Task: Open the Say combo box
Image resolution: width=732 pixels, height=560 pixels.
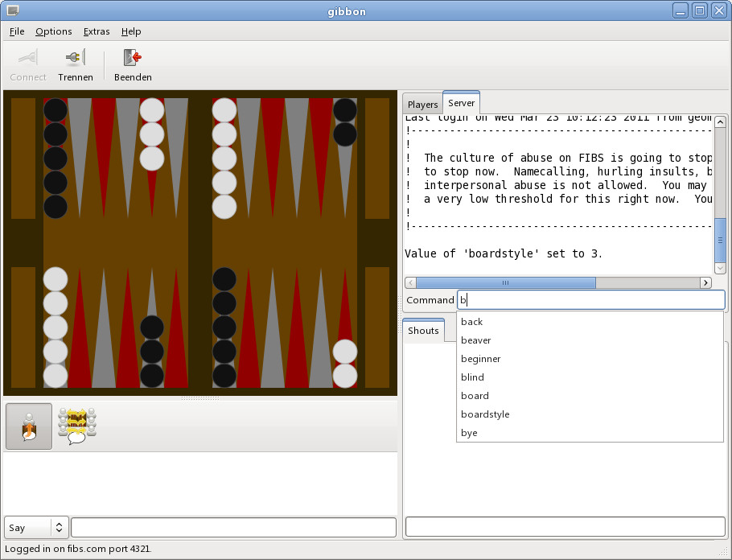Action: (36, 528)
